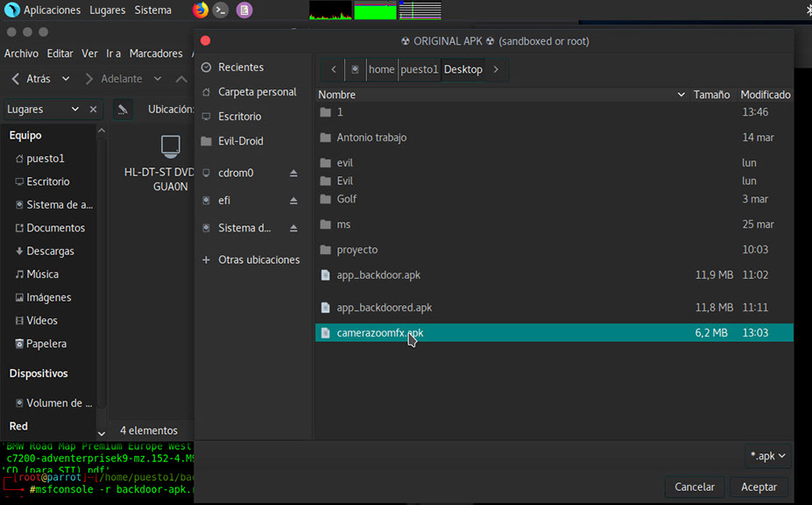
Task: Click path bar forward arrow
Action: (x=497, y=69)
